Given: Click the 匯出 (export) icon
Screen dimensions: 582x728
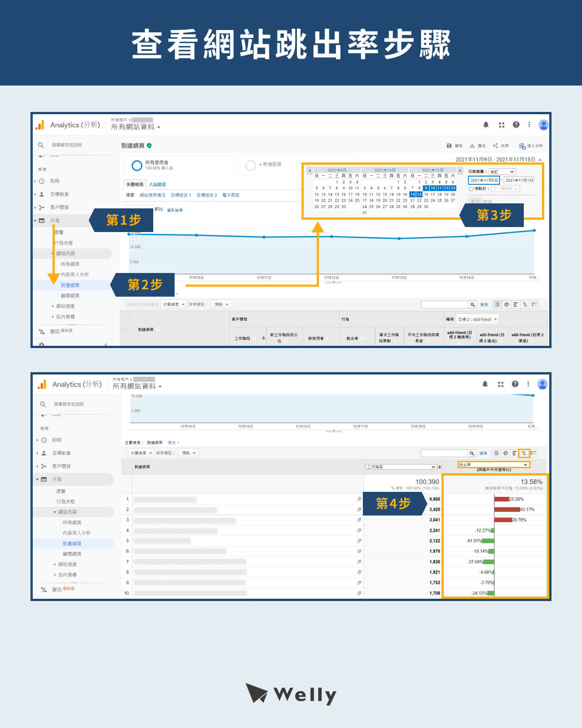Looking at the screenshot, I should 472,146.
